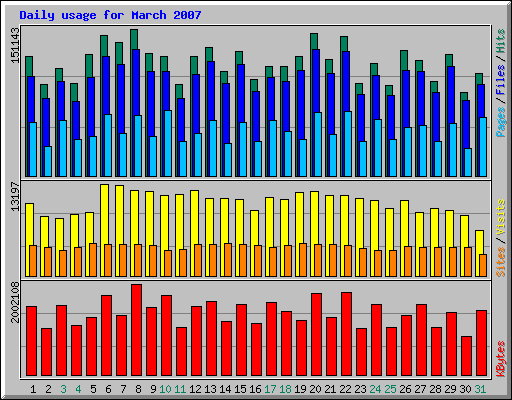The width and height of the screenshot is (512, 400).
Task: Click day label '21' on the axis
Action: click(330, 389)
